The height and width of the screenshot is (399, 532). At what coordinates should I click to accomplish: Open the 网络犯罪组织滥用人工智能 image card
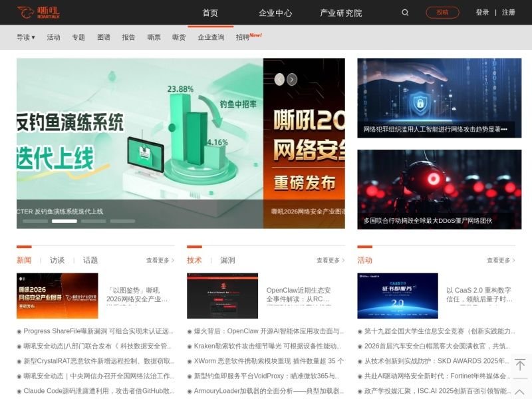(x=440, y=98)
